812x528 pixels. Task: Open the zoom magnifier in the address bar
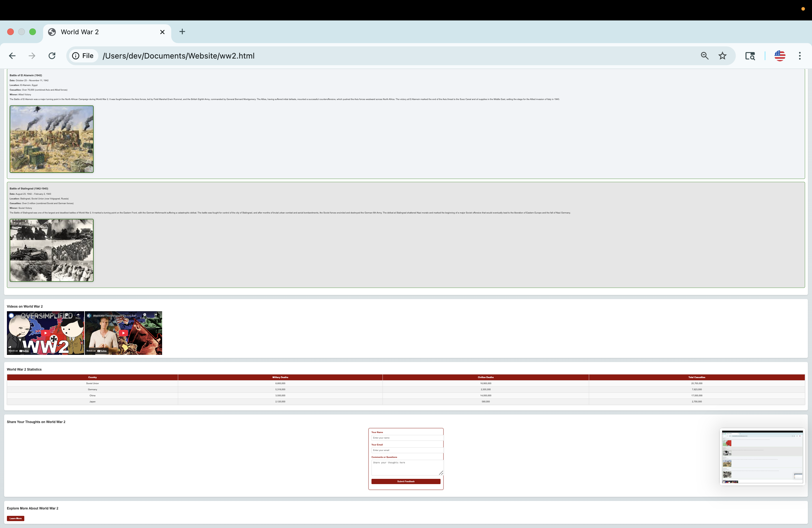pos(705,56)
